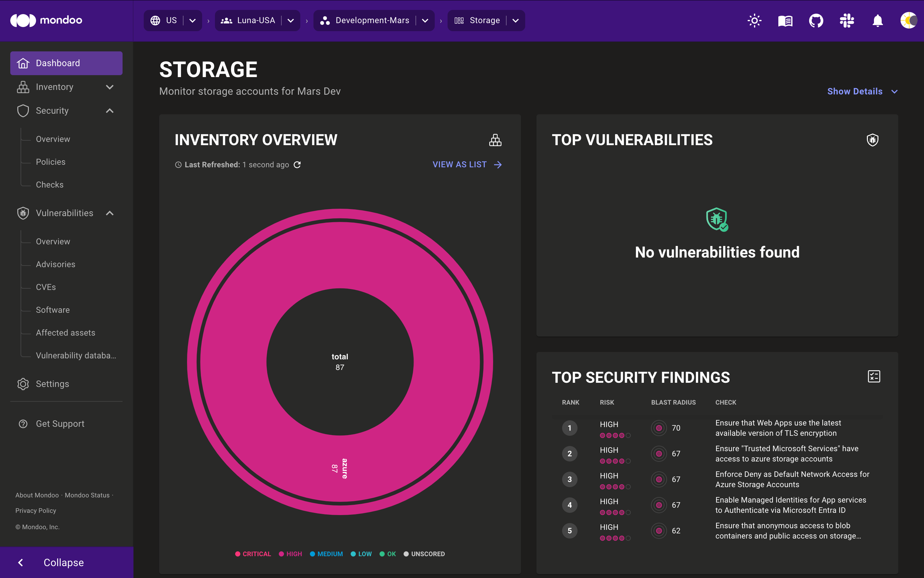Click the Development-Mars space icon
This screenshot has height=578, width=924.
(x=325, y=20)
